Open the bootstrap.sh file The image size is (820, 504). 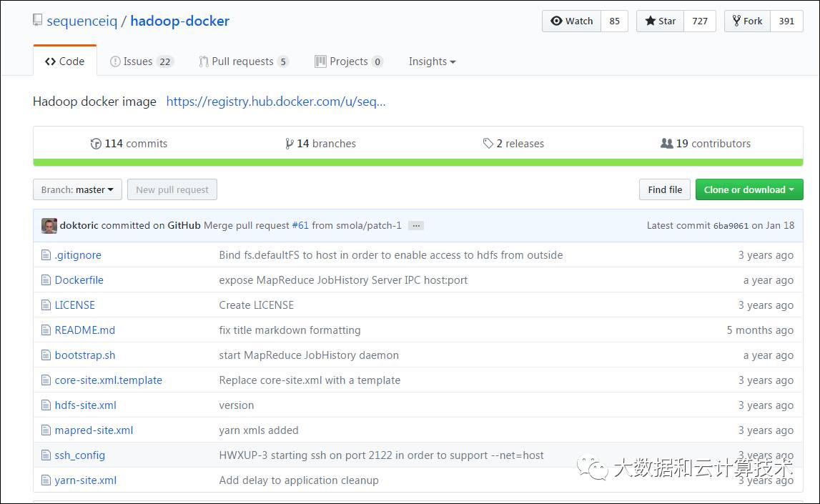click(85, 355)
